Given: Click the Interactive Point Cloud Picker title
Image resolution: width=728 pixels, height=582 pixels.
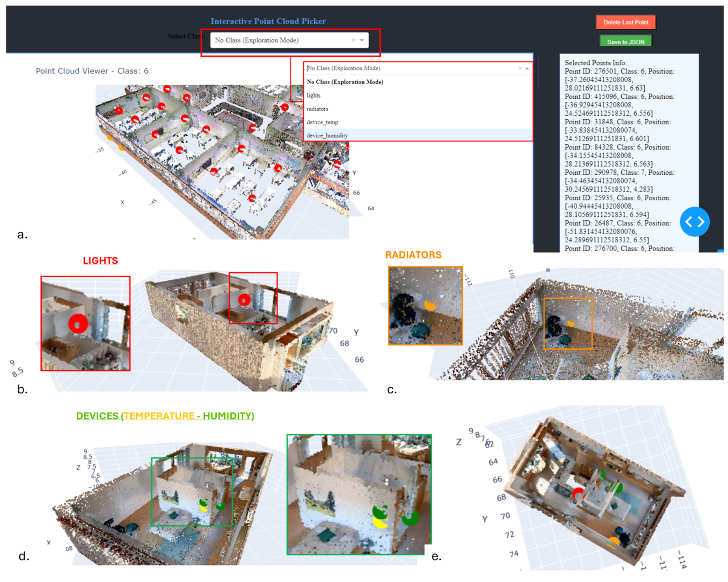Looking at the screenshot, I should [x=268, y=21].
